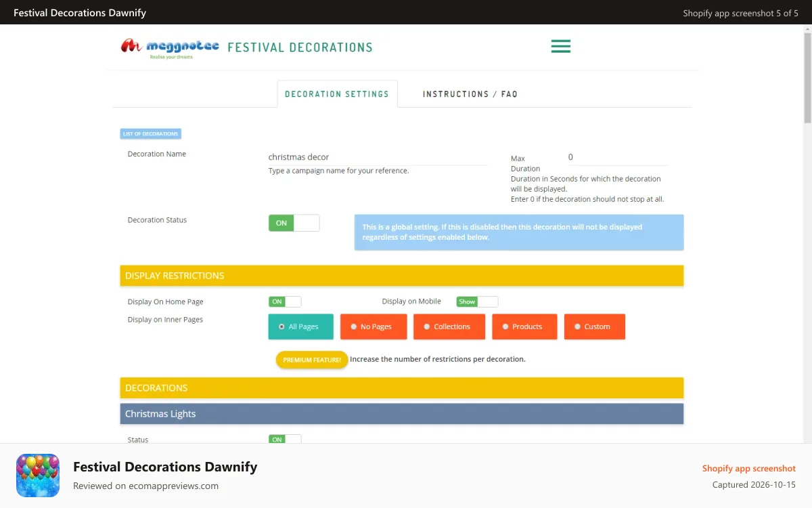Click the global setting info notice
Screen dimensions: 812x508
point(519,232)
